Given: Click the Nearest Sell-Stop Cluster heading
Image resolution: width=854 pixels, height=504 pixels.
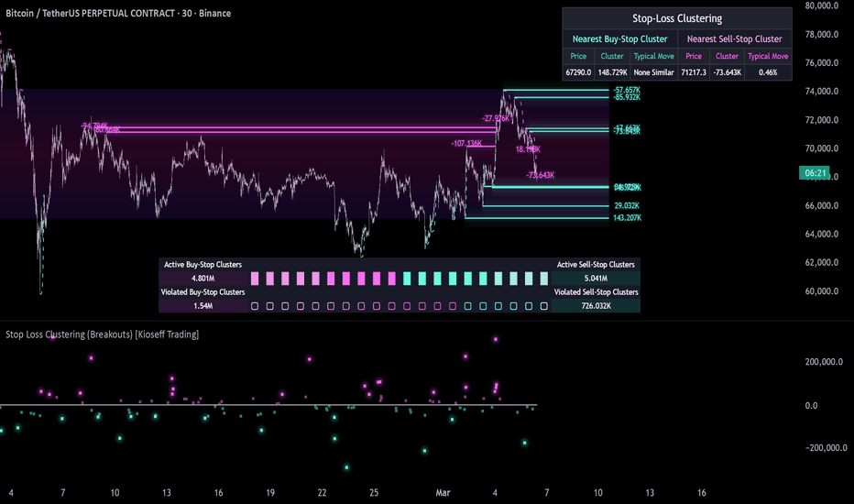Looking at the screenshot, I should (x=735, y=38).
